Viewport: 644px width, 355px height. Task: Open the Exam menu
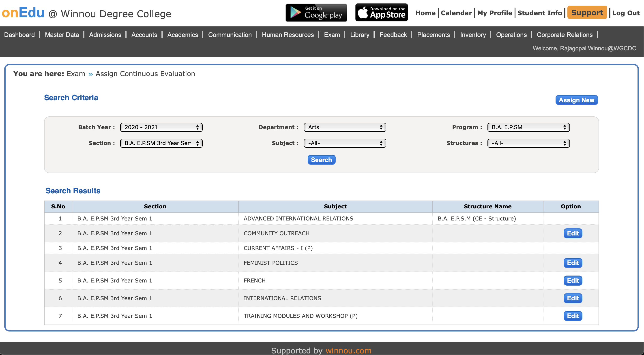[332, 35]
